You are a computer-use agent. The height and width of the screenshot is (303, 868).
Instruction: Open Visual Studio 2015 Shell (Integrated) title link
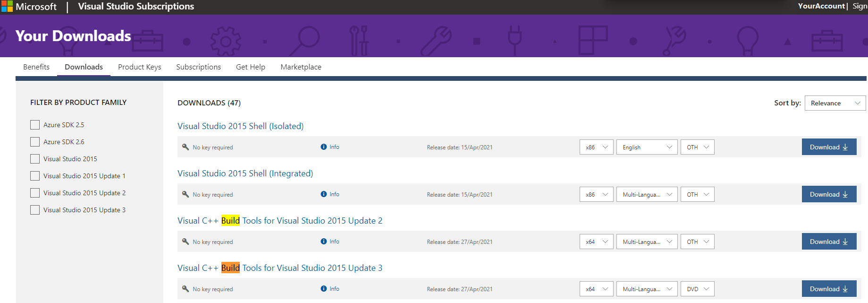click(x=245, y=173)
